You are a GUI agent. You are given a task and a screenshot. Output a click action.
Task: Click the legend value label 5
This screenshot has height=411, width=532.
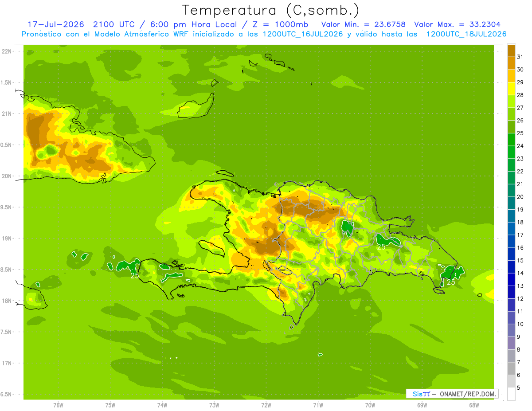[519, 388]
